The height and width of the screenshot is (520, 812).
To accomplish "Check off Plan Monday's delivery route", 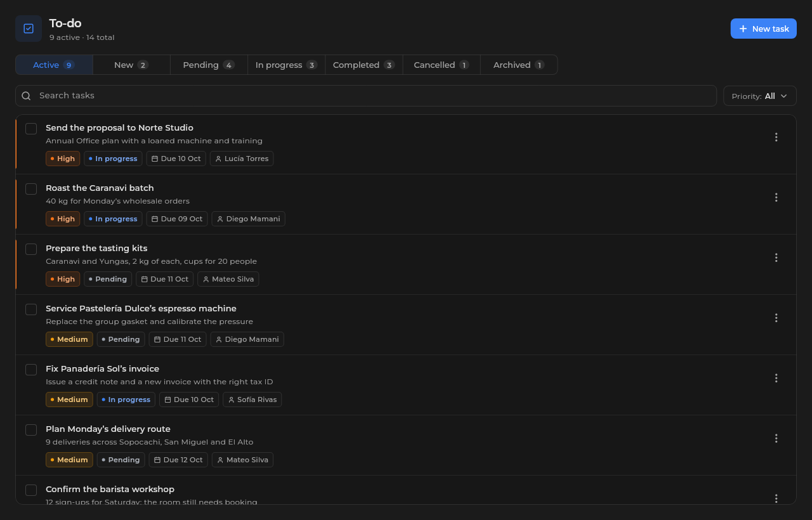I will (31, 430).
